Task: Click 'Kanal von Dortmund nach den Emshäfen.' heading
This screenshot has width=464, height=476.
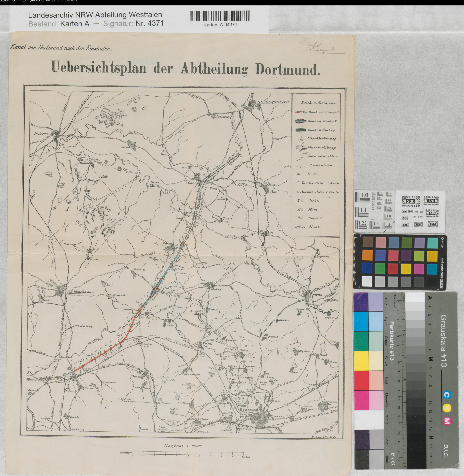Action: [x=61, y=48]
